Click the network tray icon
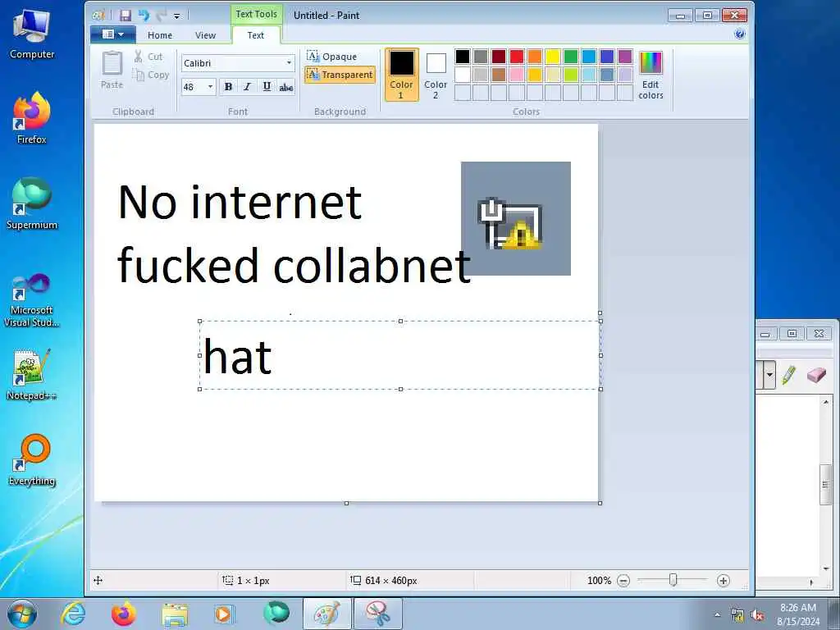840x630 pixels. (x=737, y=615)
